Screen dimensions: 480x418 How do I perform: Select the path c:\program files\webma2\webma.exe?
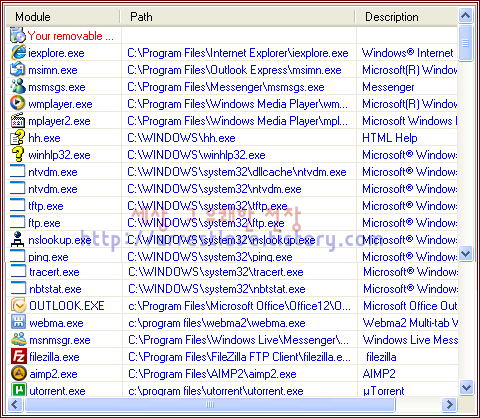217,323
